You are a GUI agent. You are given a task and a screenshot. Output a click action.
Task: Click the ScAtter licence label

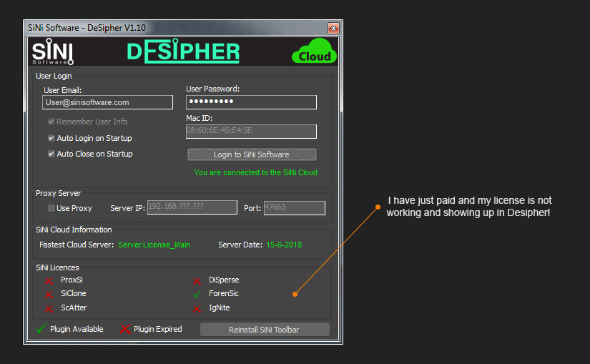pyautogui.click(x=74, y=308)
